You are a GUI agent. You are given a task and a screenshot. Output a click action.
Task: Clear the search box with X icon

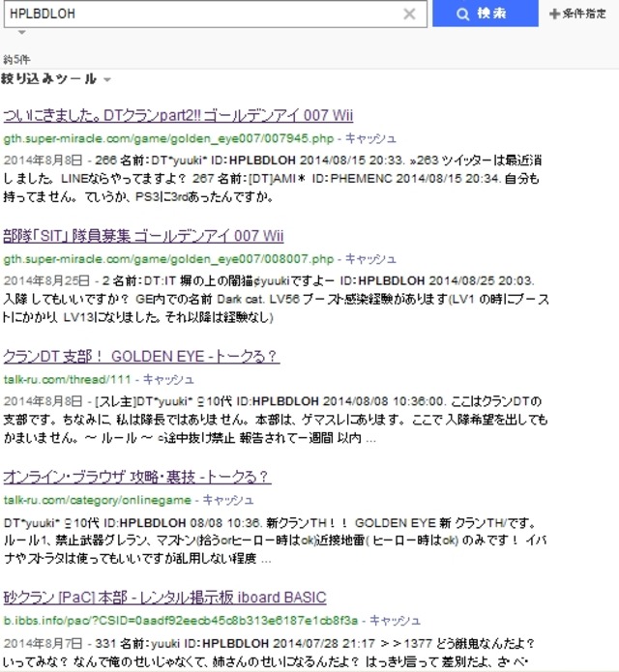(409, 14)
